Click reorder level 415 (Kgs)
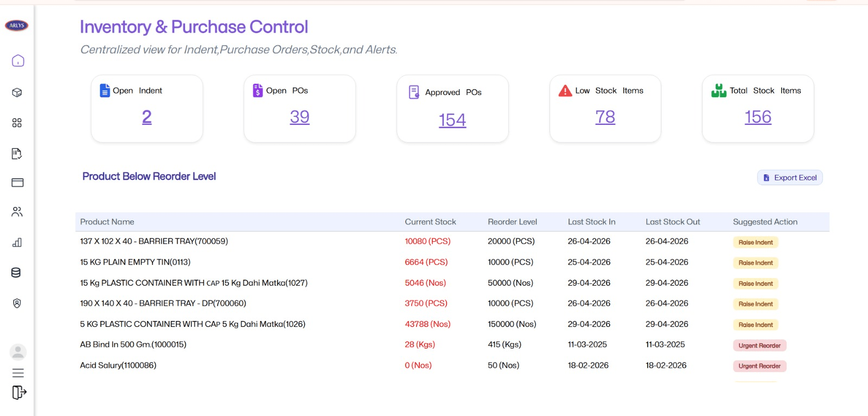 point(505,344)
